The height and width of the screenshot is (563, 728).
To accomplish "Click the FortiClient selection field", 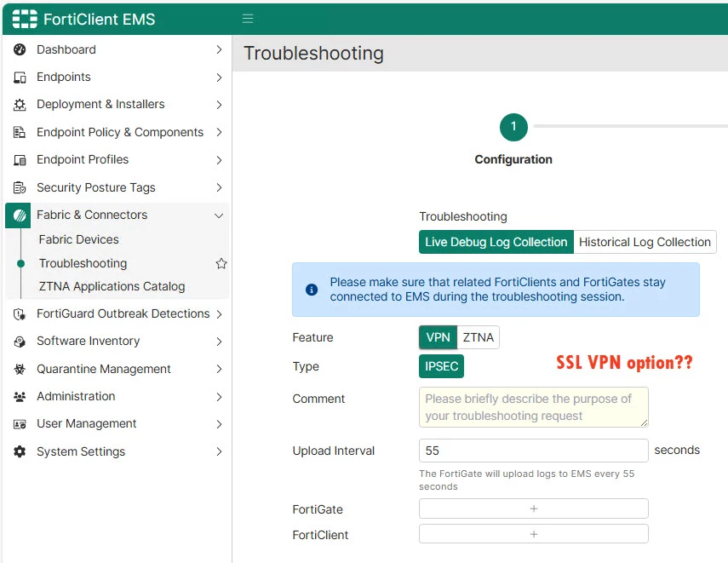I will 534,534.
